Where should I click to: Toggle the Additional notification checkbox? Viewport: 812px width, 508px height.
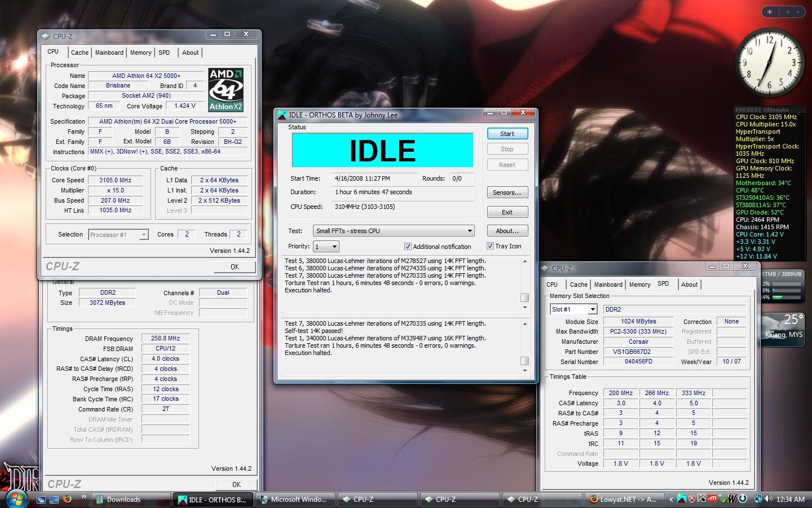[x=408, y=247]
